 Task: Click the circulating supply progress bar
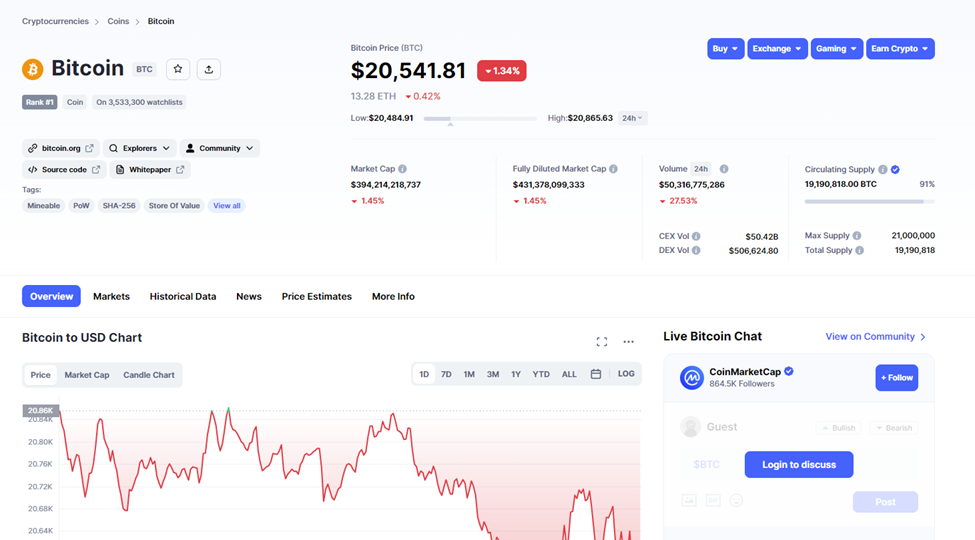pyautogui.click(x=869, y=202)
